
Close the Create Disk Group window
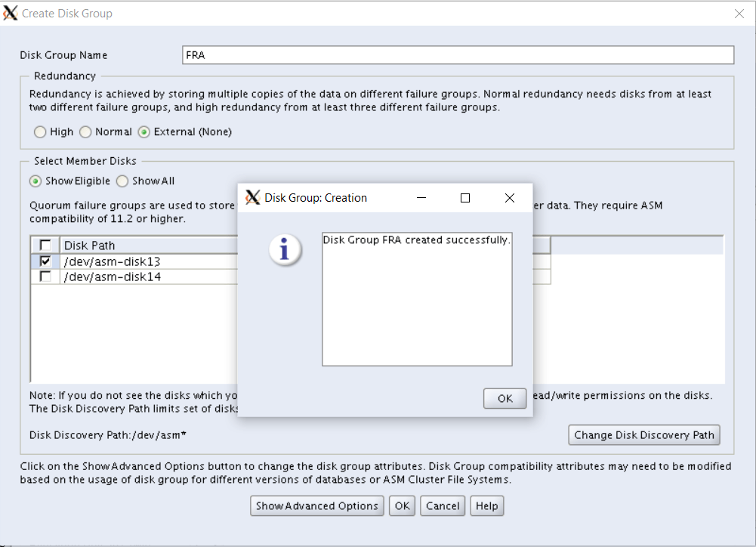pyautogui.click(x=739, y=14)
